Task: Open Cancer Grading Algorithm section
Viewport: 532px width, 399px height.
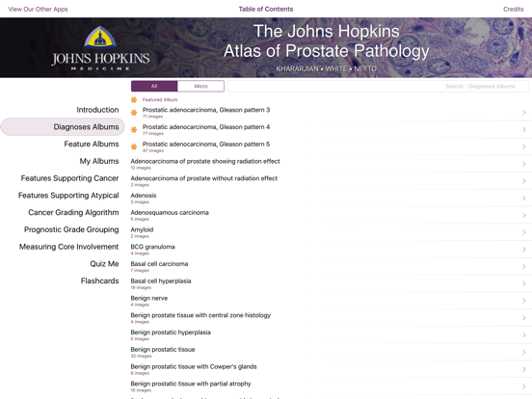Action: point(73,212)
